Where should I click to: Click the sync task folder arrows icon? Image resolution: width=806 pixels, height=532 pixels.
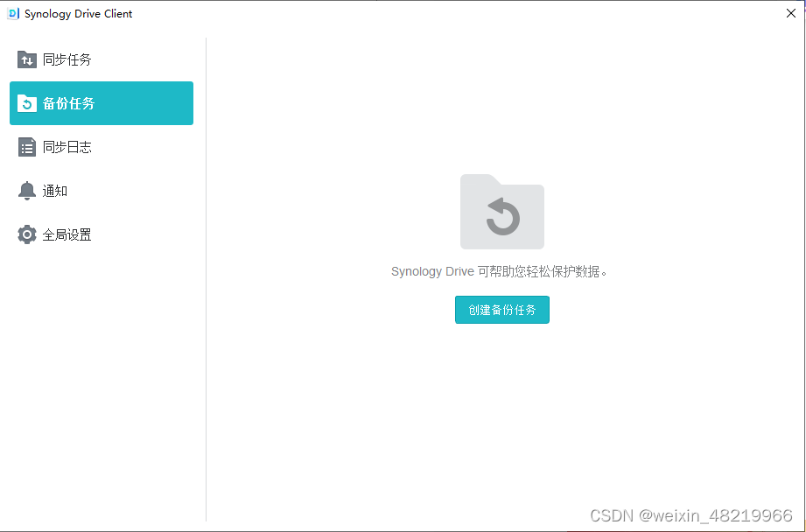click(27, 59)
